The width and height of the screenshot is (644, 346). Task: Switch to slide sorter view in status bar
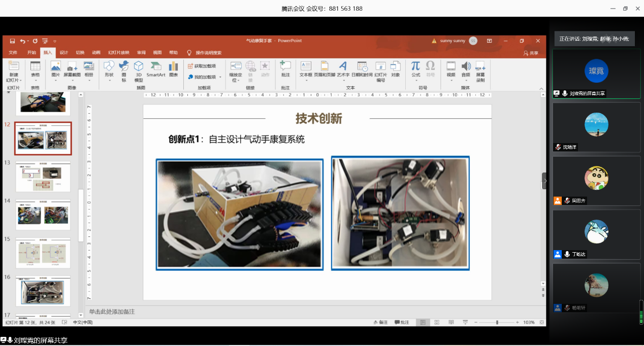436,322
